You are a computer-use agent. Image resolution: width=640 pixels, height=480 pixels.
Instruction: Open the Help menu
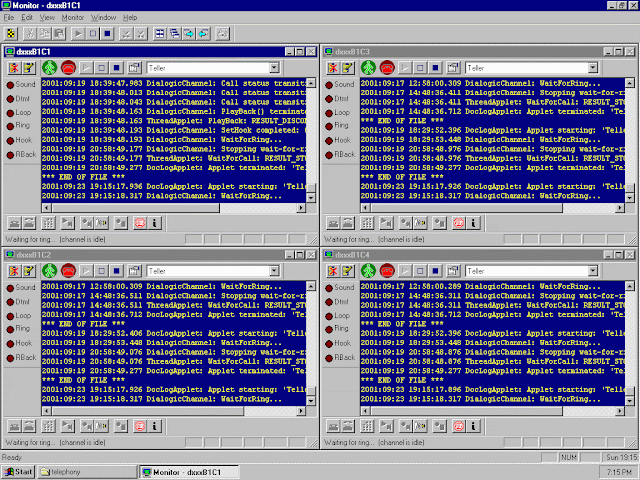[130, 18]
